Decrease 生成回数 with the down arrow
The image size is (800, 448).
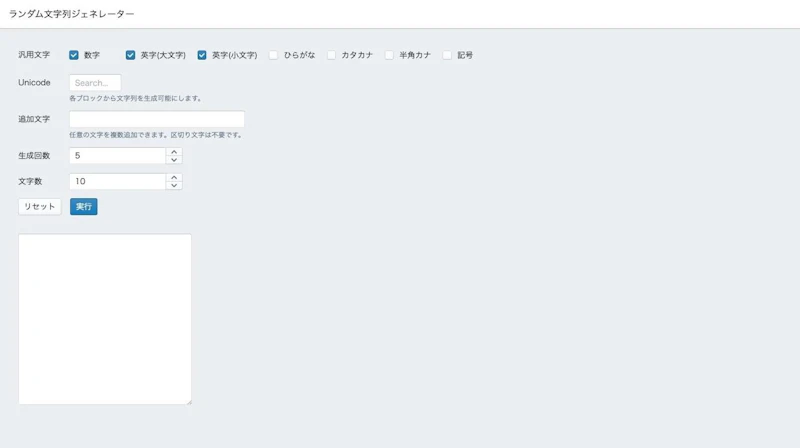pos(174,160)
